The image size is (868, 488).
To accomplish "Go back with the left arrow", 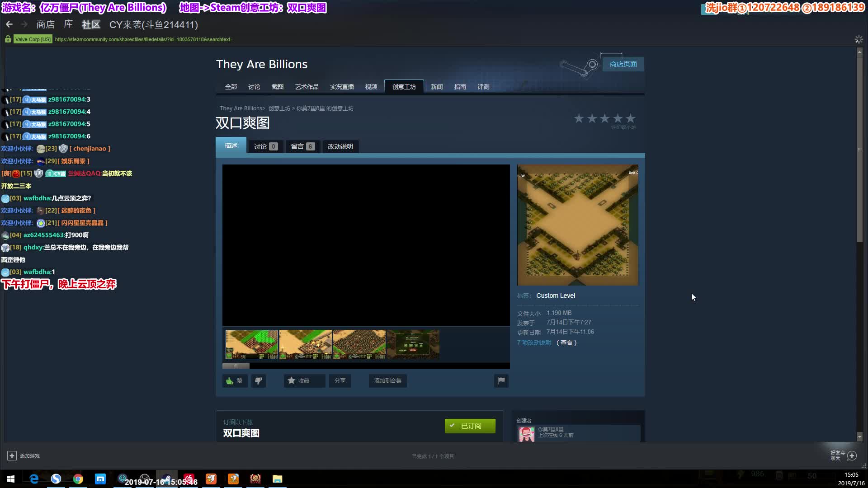I will [9, 24].
